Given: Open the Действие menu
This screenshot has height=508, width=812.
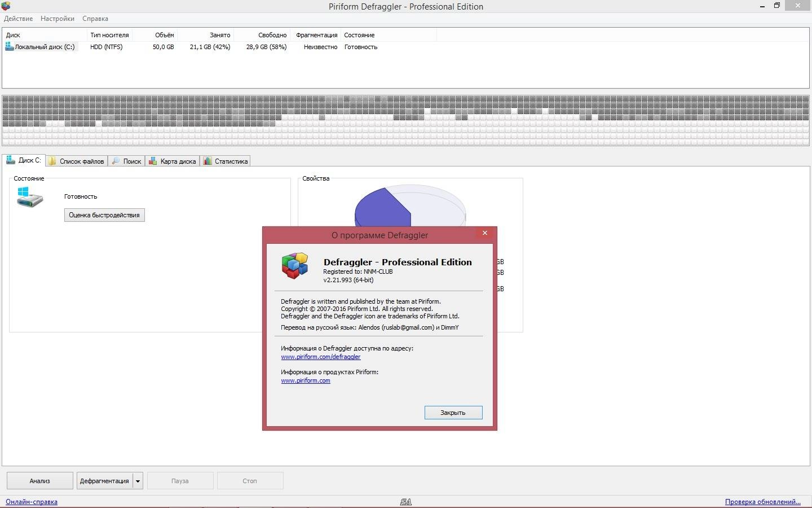Looking at the screenshot, I should 18,19.
